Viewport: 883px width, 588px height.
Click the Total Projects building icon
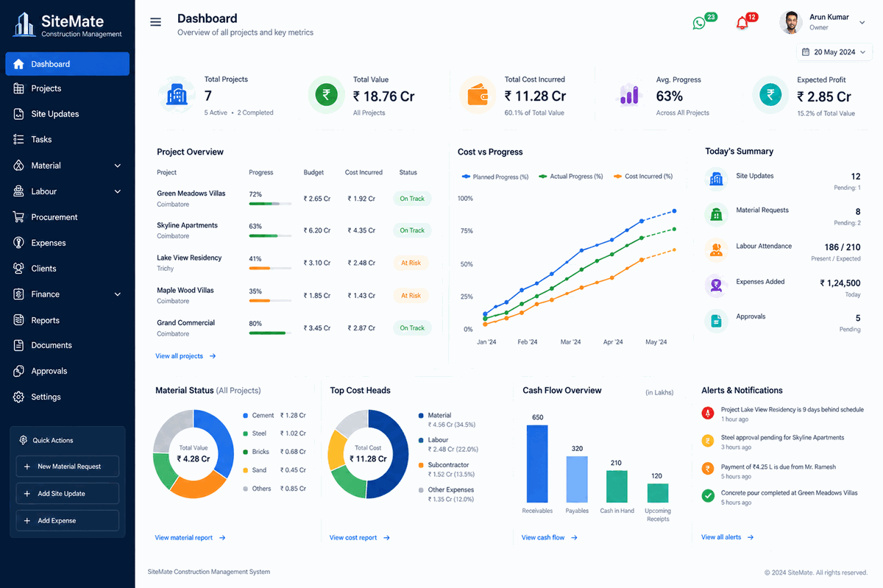coord(176,95)
